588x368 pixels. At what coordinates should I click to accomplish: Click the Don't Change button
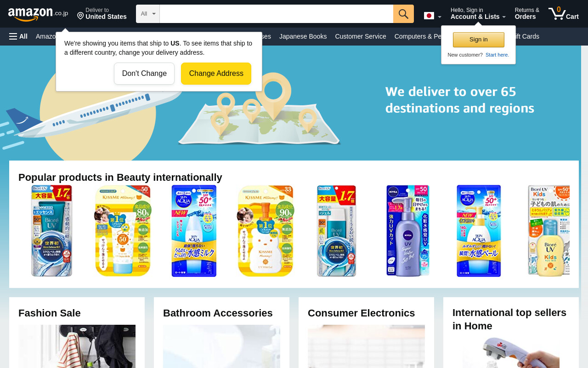coord(144,74)
